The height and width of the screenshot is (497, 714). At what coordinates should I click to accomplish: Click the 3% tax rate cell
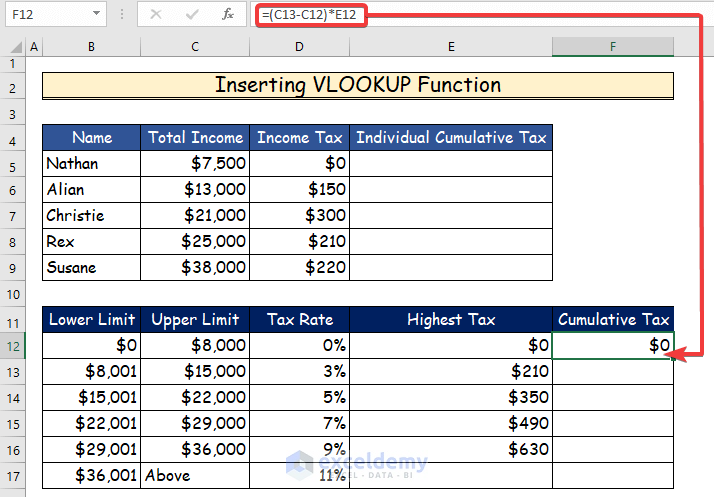click(299, 372)
